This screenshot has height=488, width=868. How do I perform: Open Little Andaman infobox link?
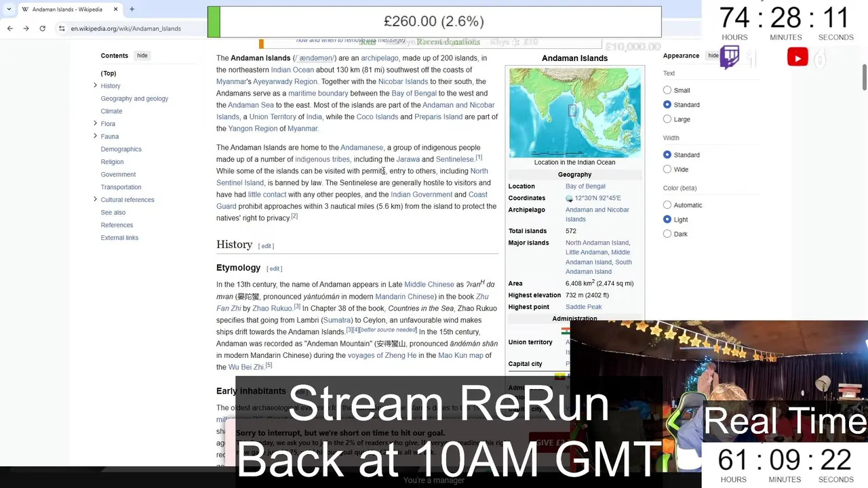587,252
